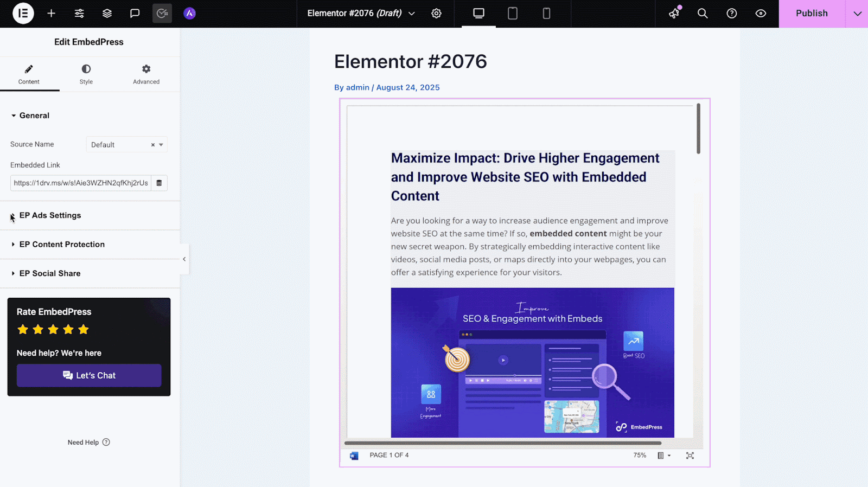Expand EP Ads Settings section

(x=90, y=215)
